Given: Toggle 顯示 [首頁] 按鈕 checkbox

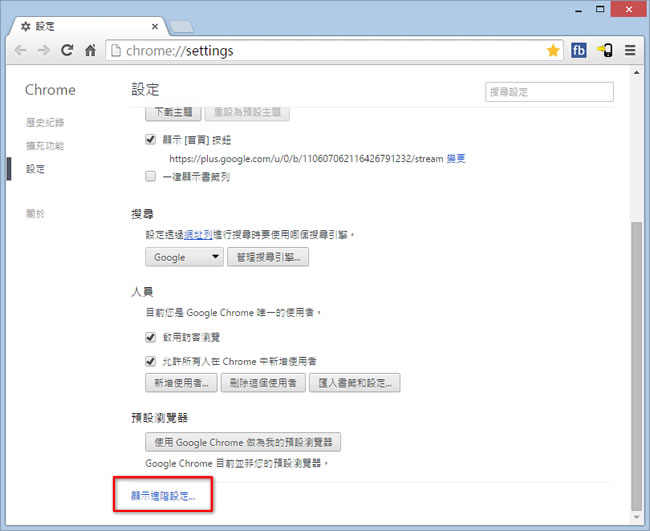Looking at the screenshot, I should (x=150, y=139).
